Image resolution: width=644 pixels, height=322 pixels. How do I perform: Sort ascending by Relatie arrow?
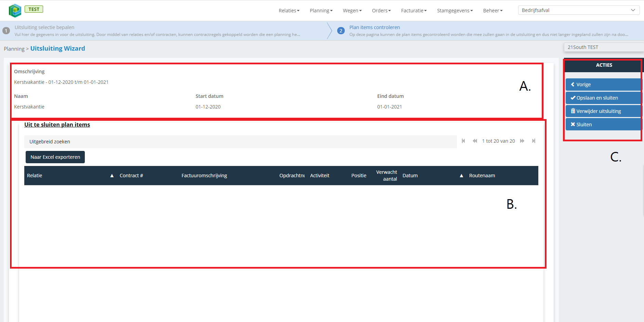point(112,176)
